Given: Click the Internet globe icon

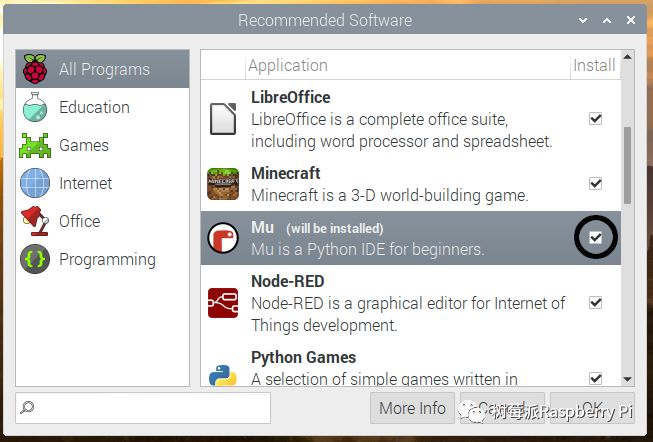Looking at the screenshot, I should tap(35, 184).
